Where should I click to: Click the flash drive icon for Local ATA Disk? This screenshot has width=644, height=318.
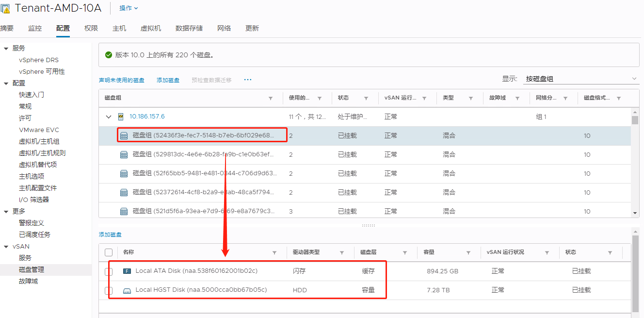pos(127,271)
